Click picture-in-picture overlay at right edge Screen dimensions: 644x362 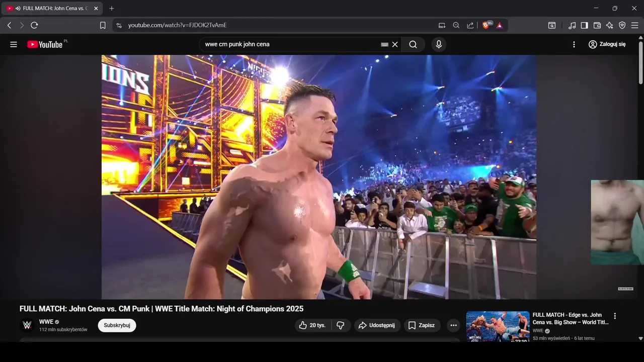pyautogui.click(x=617, y=222)
